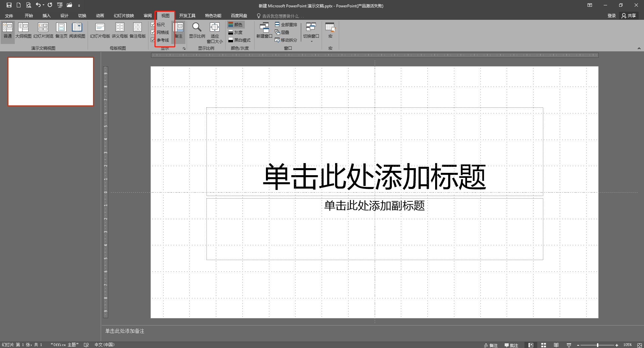Select the 灰度 grayscale mode option
This screenshot has width=644, height=348.
236,32
